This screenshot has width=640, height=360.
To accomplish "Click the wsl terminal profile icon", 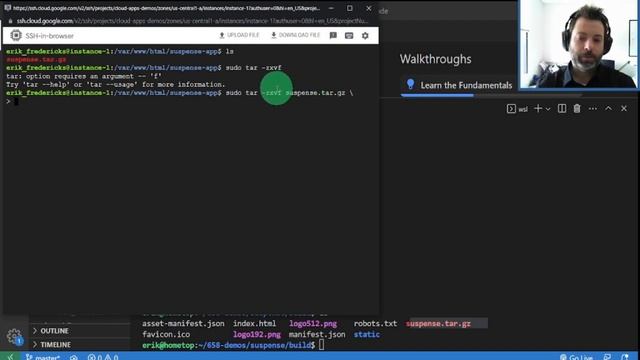I will point(511,109).
